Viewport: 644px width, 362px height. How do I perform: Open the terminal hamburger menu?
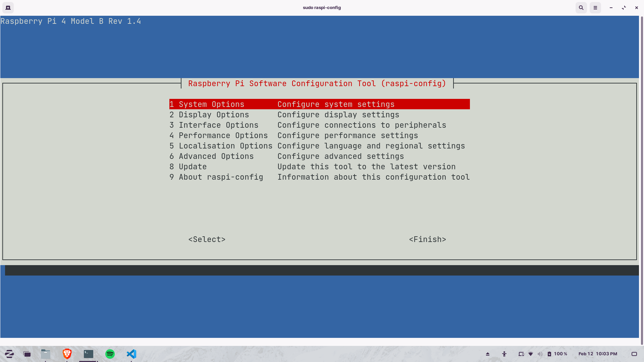click(595, 7)
